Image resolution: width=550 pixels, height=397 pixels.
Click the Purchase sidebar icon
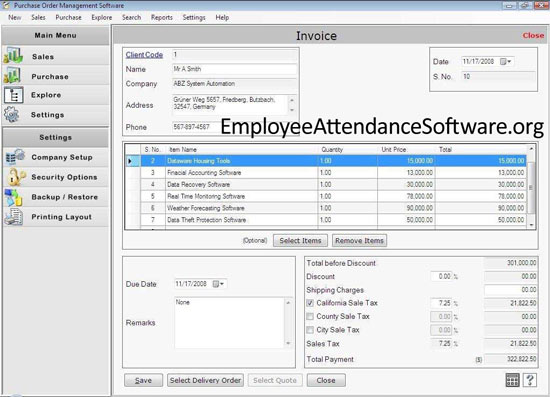(13, 75)
